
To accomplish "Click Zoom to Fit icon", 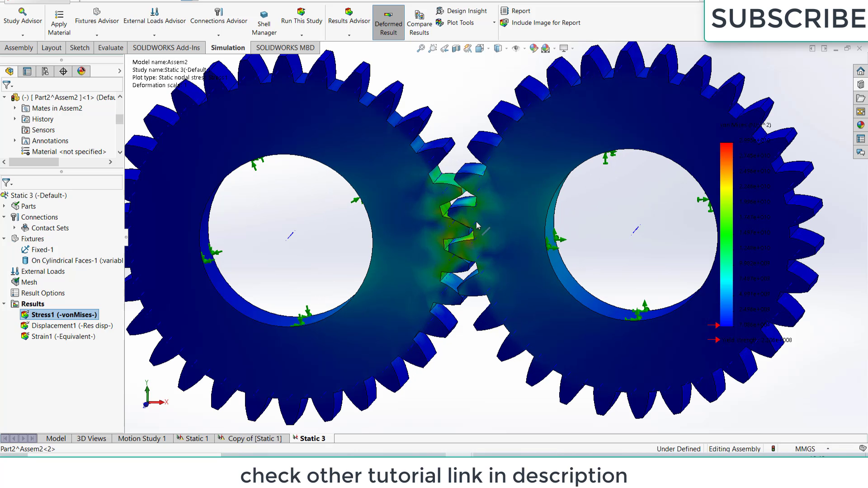I will tap(421, 48).
